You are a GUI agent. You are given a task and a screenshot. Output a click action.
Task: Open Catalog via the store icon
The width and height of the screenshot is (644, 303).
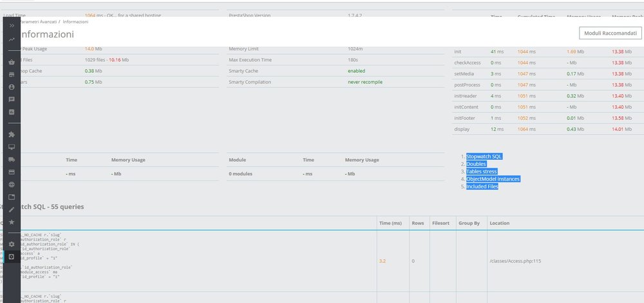coord(12,75)
